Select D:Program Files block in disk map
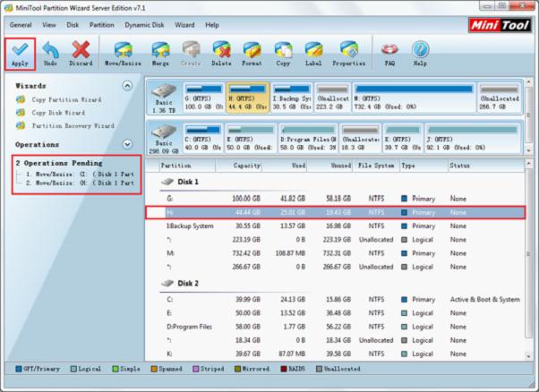The width and height of the screenshot is (539, 392). tap(308, 139)
